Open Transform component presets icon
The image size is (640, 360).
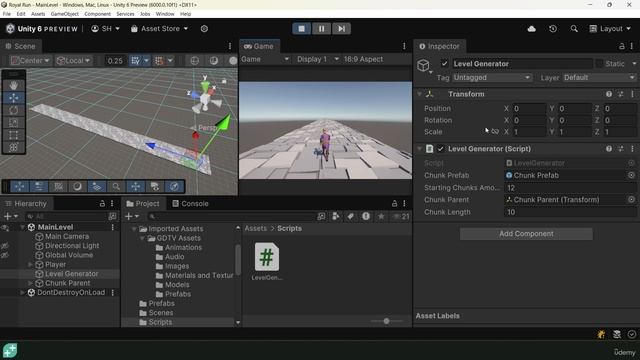tap(620, 94)
